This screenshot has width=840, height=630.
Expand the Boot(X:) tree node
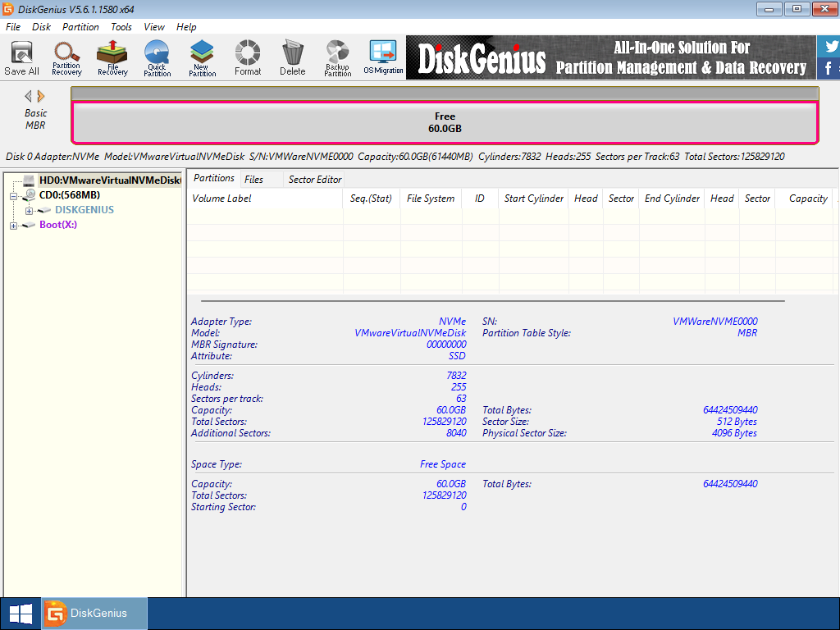(x=13, y=226)
